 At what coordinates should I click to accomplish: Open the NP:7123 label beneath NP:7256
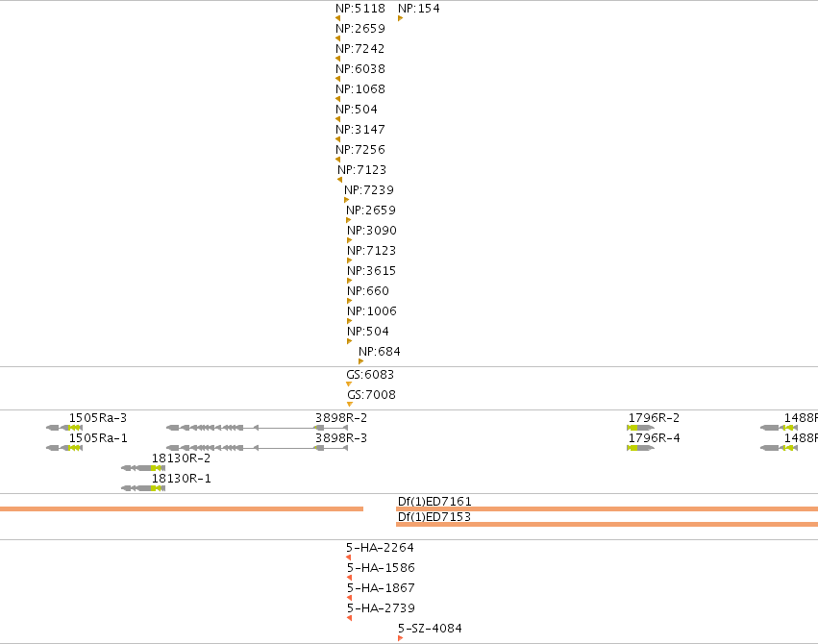362,170
